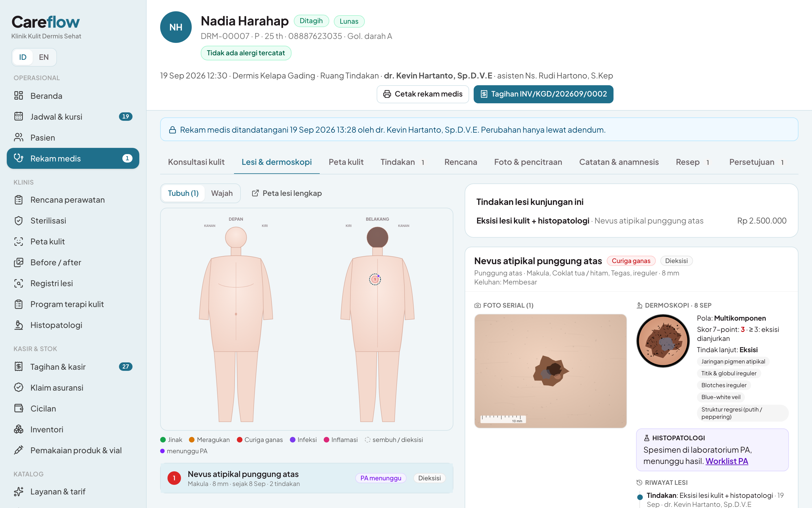Open the Before / after images icon
The width and height of the screenshot is (812, 508).
[18, 262]
